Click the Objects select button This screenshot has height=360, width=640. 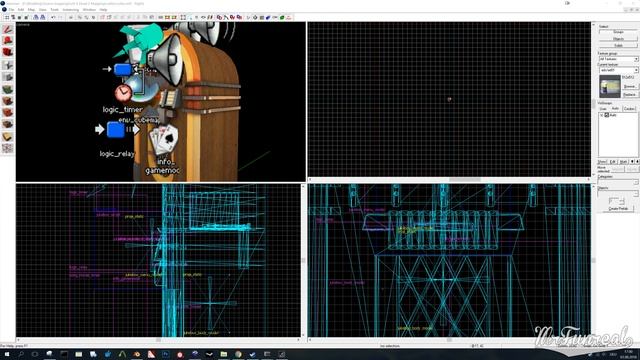[618, 39]
